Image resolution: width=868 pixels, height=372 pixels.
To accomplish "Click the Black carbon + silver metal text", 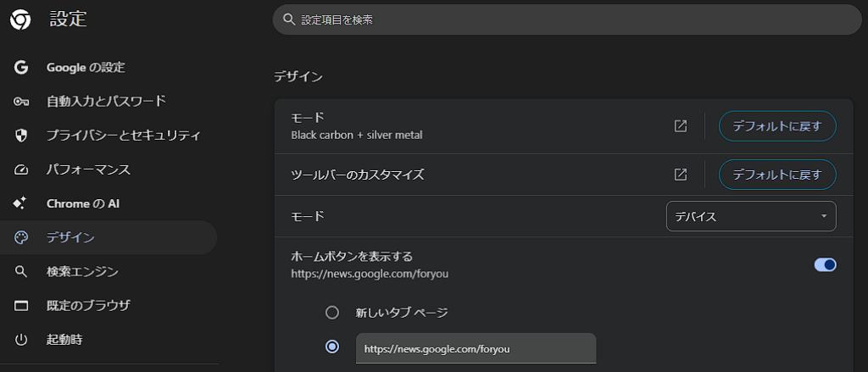I will (x=357, y=135).
